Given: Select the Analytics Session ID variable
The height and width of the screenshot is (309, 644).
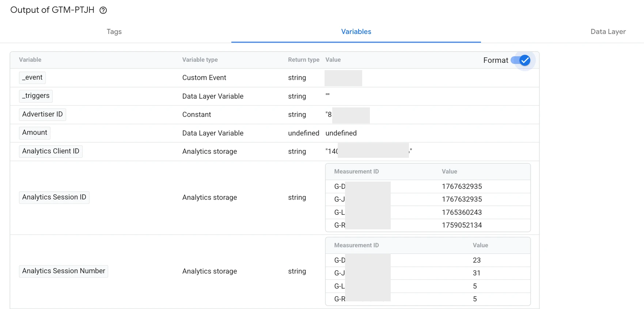Looking at the screenshot, I should pyautogui.click(x=54, y=197).
